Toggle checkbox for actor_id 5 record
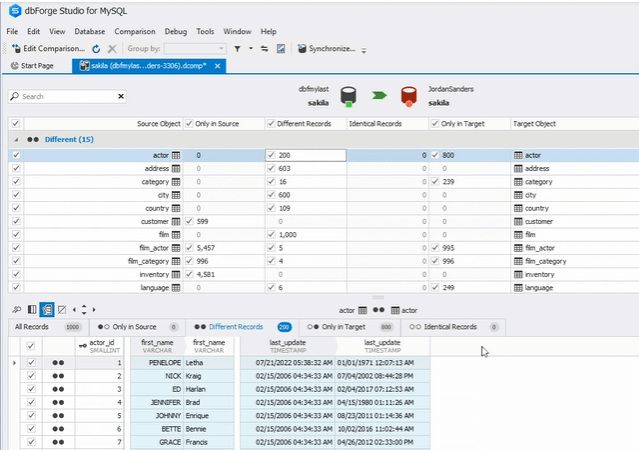Viewport: 639px width, 450px height. click(31, 415)
